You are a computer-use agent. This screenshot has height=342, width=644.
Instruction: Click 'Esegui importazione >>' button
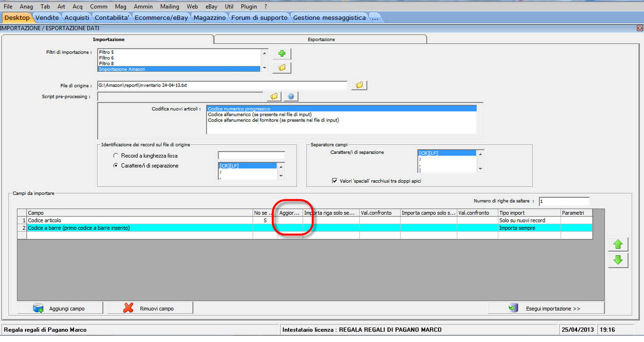coord(546,308)
